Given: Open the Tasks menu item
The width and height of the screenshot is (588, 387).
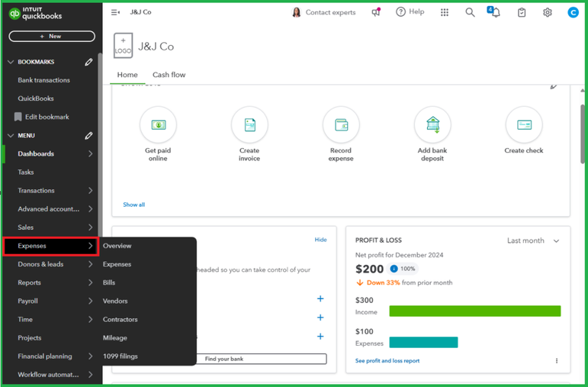Looking at the screenshot, I should pos(26,173).
